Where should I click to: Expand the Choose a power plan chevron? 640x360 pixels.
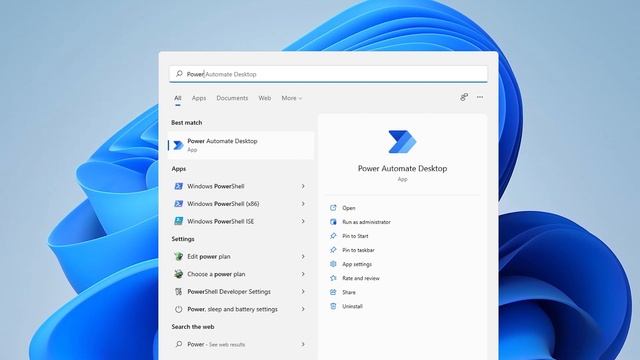click(303, 274)
